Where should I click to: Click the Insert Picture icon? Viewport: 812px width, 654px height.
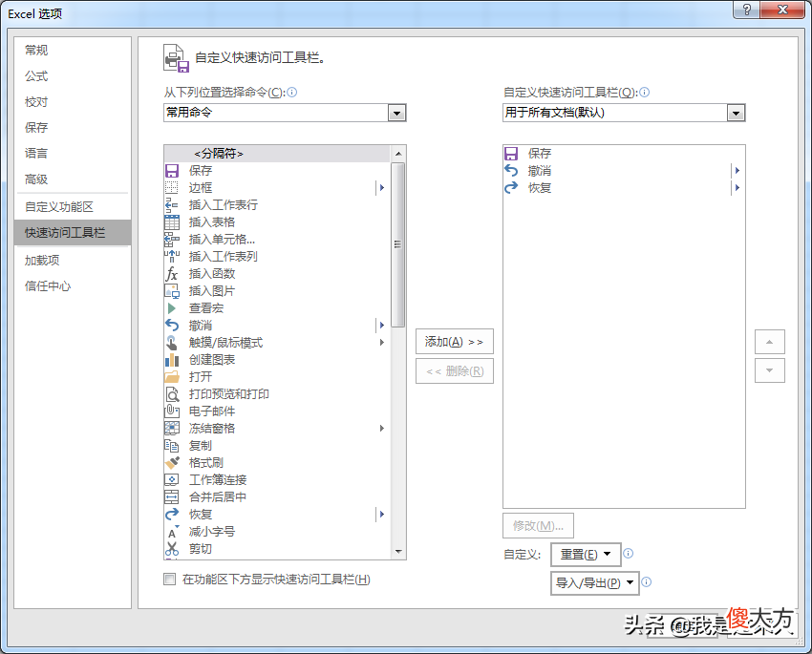(171, 291)
